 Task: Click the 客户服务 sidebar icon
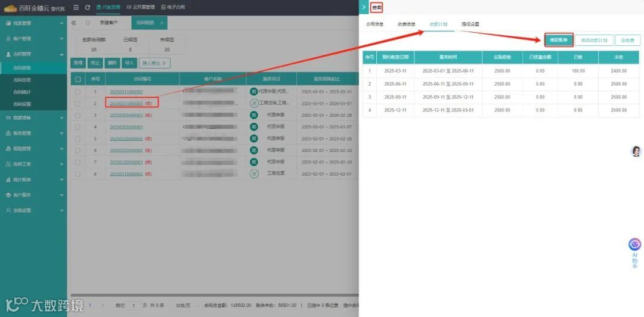(8, 195)
